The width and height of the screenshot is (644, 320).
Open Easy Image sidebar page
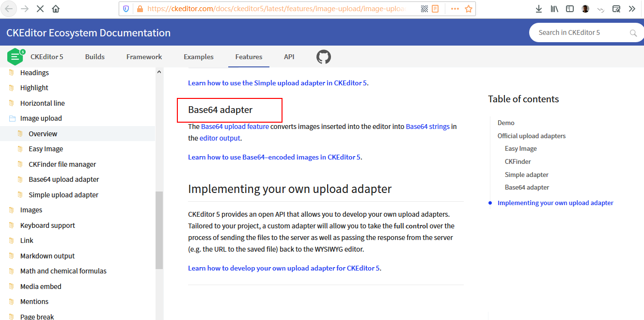click(46, 149)
